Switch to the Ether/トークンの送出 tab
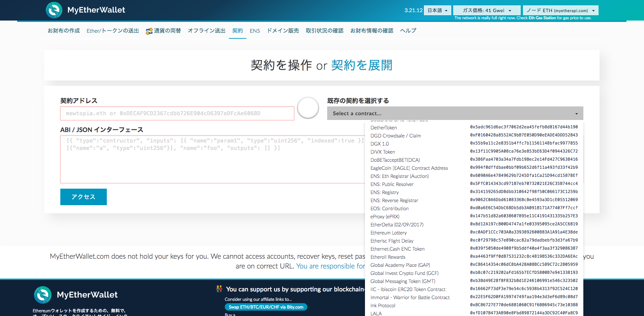Screen dimensions: 644x316 coord(113,31)
